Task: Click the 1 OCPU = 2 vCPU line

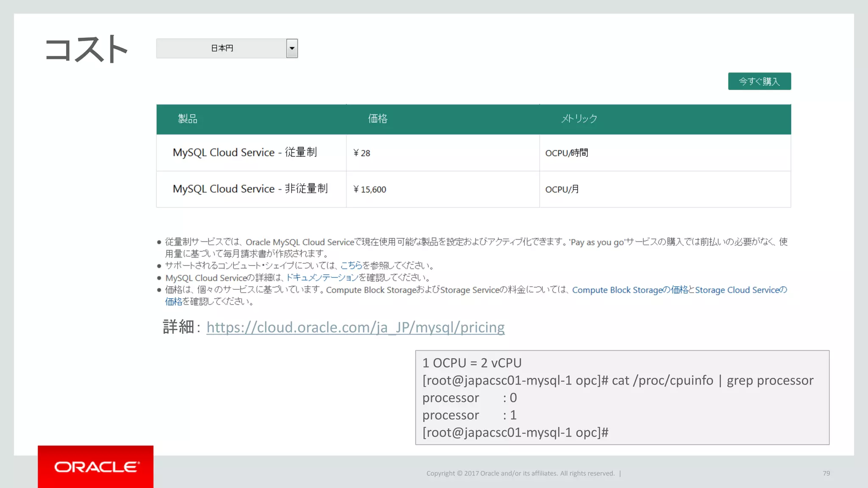Action: point(472,363)
